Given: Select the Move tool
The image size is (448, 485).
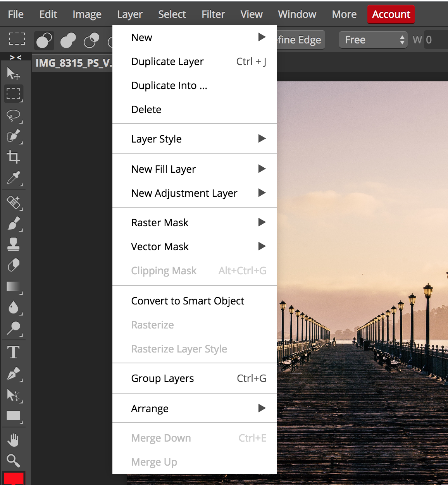Looking at the screenshot, I should 14,74.
